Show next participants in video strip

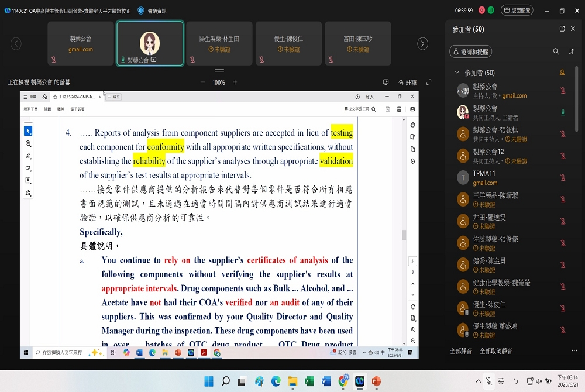click(422, 44)
